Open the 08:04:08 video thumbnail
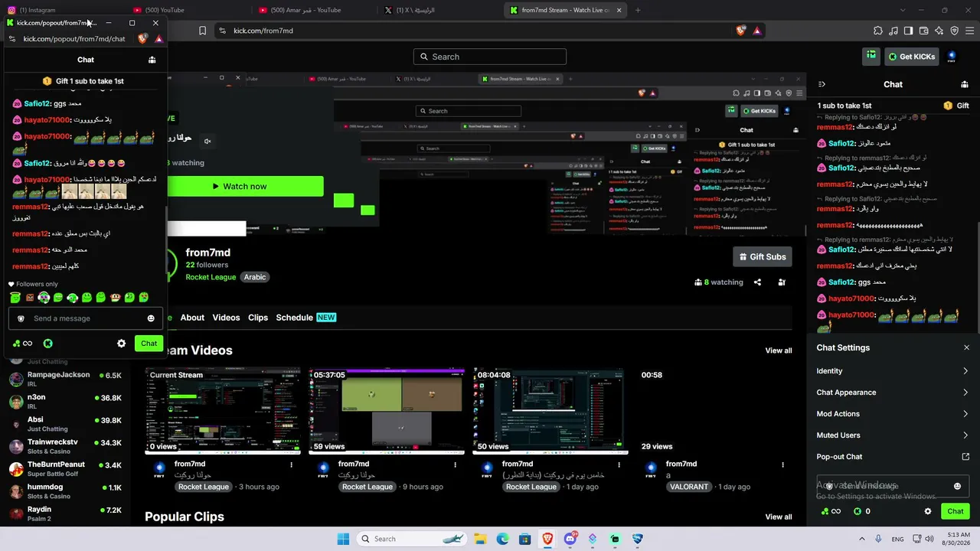Viewport: 980px width, 551px height. click(550, 411)
